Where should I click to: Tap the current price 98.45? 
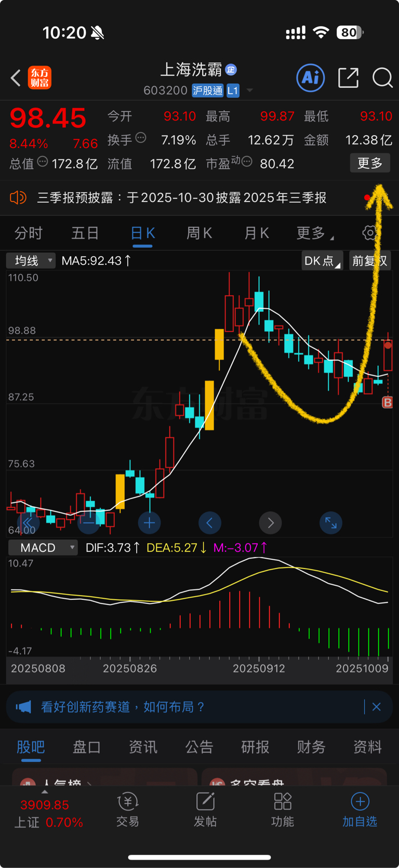click(48, 118)
